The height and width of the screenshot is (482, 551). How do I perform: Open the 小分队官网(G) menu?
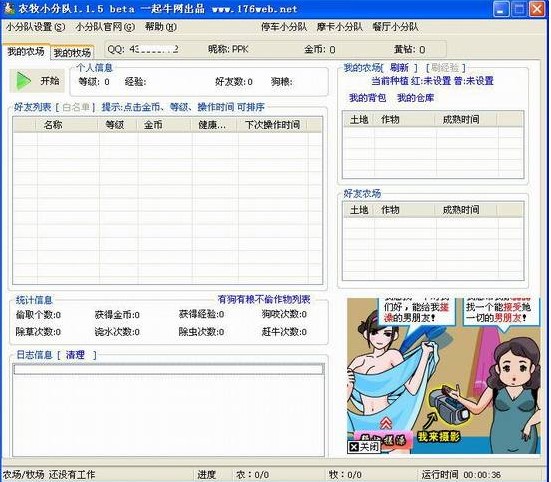(105, 27)
